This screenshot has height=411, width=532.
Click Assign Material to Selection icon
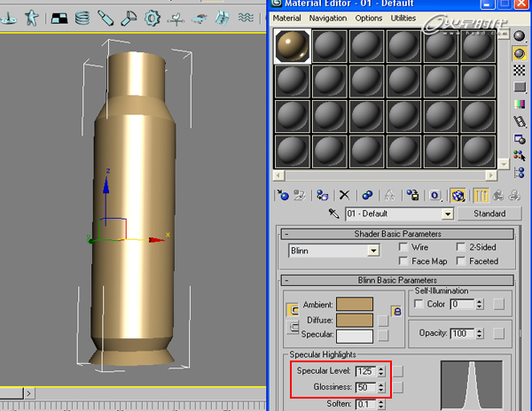pyautogui.click(x=323, y=195)
